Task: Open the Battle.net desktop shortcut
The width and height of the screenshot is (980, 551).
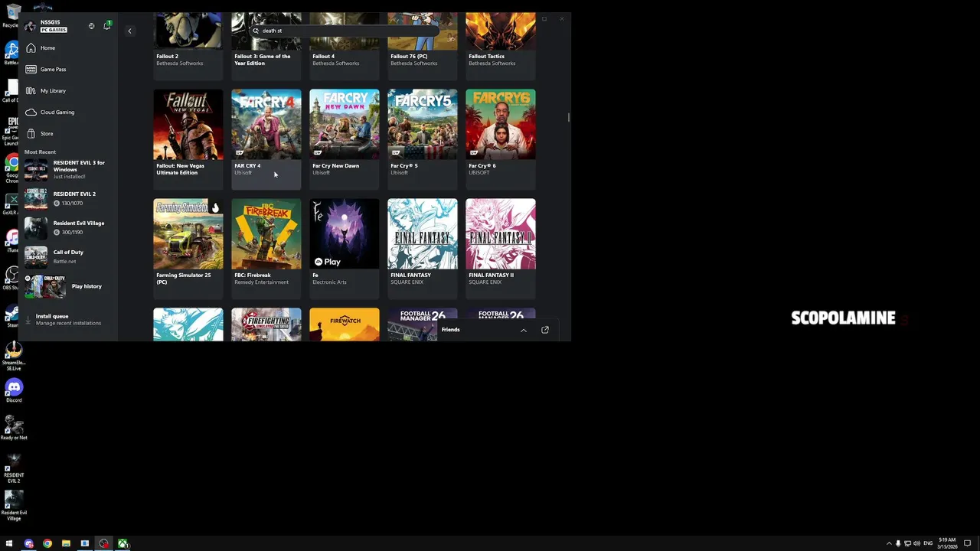Action: click(x=11, y=53)
